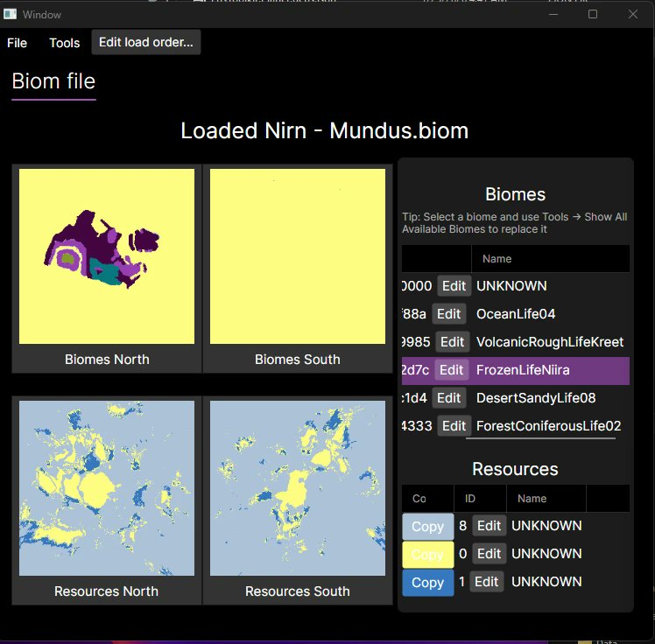This screenshot has height=644, width=655.
Task: Open the Resources South map thumbnail
Action: pos(298,488)
